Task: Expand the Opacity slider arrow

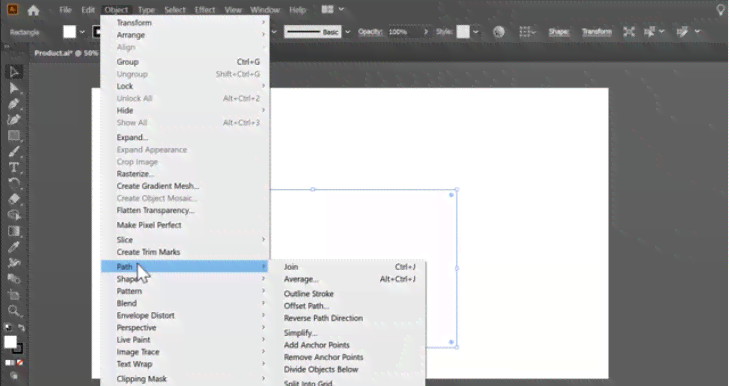Action: click(x=425, y=32)
